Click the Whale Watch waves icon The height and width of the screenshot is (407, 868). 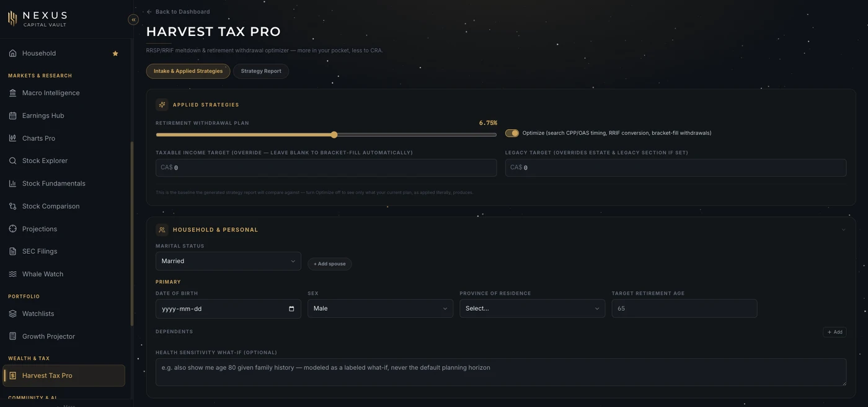[x=12, y=274]
